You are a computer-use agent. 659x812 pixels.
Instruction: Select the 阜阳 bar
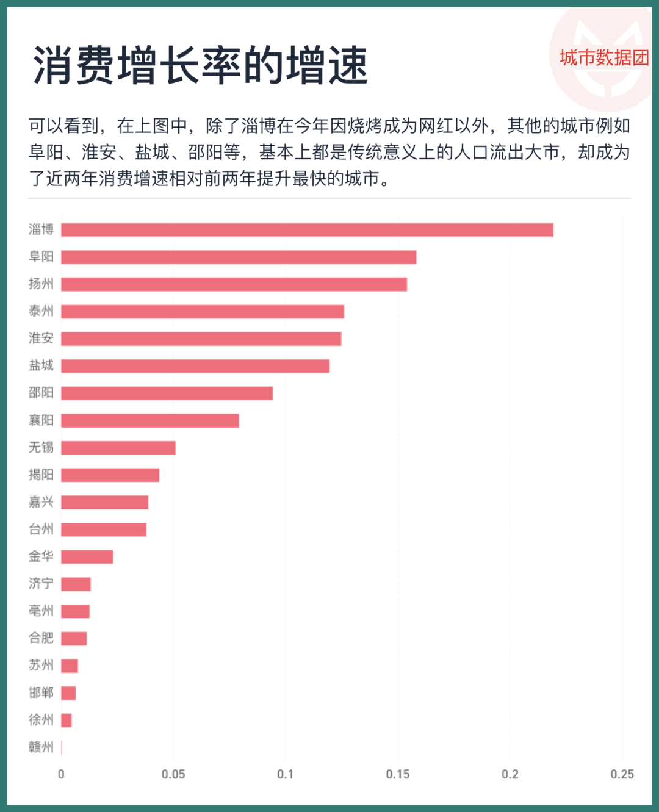click(239, 257)
